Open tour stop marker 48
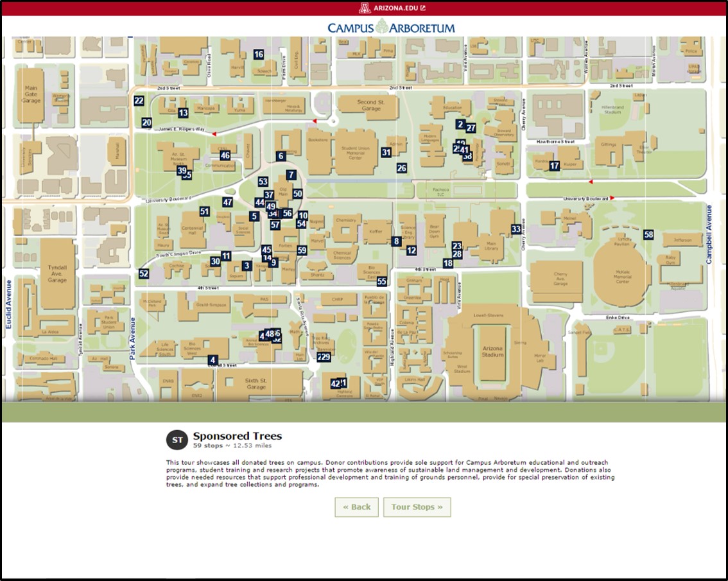Screen dimensions: 728x581 [x=270, y=333]
